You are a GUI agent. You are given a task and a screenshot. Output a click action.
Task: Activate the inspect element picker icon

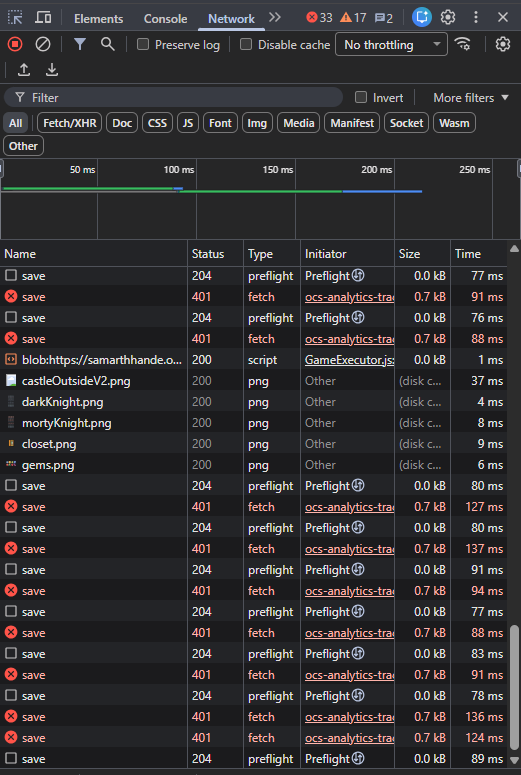(x=15, y=18)
